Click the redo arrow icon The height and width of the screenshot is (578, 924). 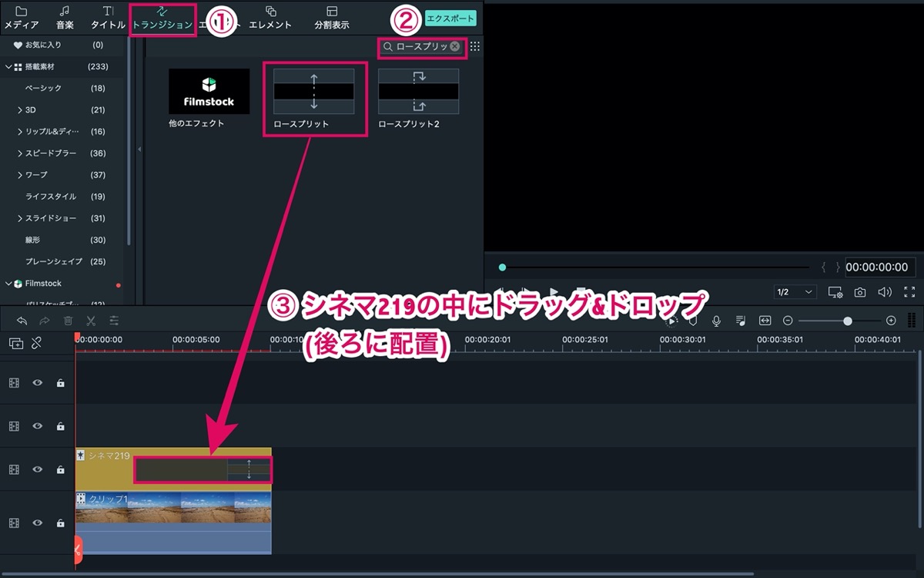pyautogui.click(x=45, y=321)
